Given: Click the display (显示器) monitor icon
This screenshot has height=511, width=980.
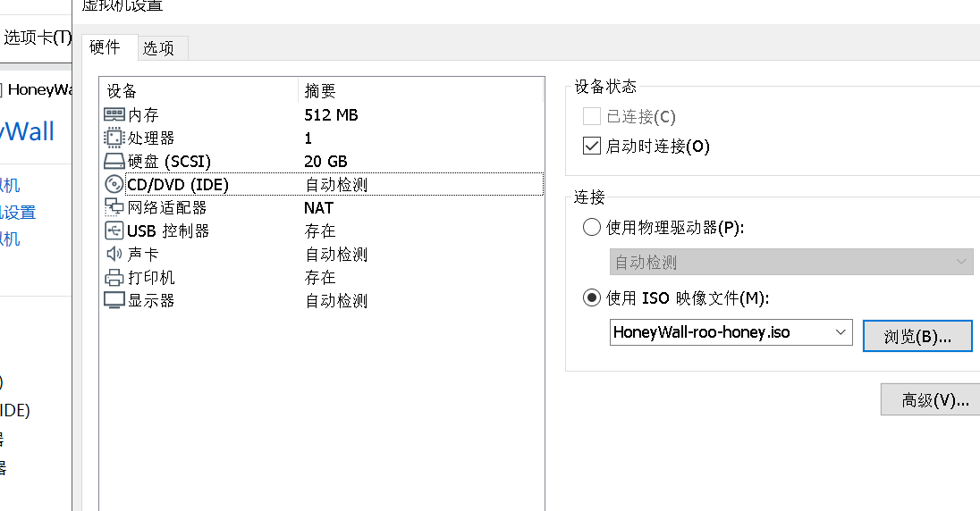Looking at the screenshot, I should click(x=114, y=301).
